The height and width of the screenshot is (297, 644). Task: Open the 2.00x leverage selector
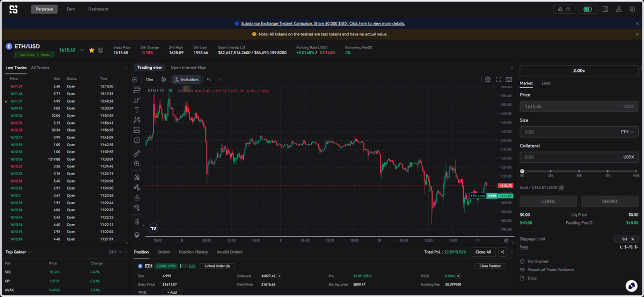(579, 71)
